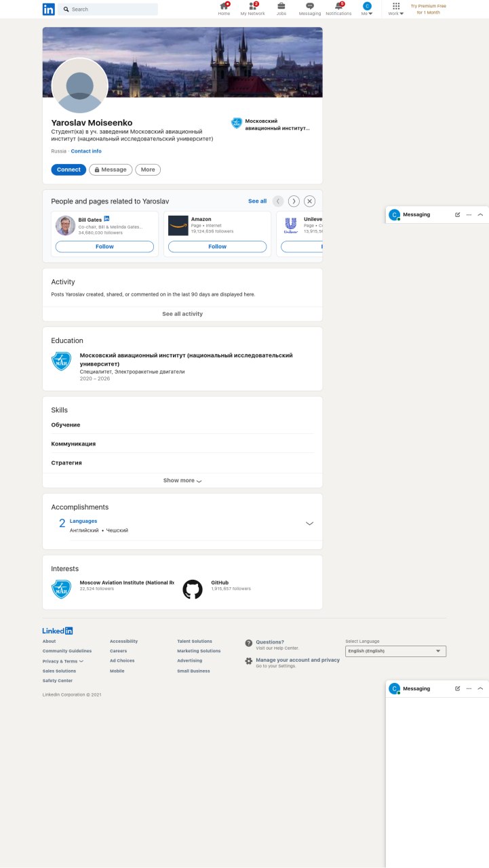Open upper Messaging bar options ellipsis
The width and height of the screenshot is (489, 868).
(469, 214)
